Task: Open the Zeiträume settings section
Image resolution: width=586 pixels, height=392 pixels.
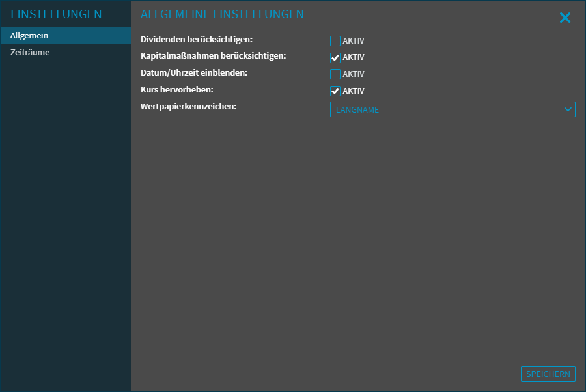Action: pos(30,52)
